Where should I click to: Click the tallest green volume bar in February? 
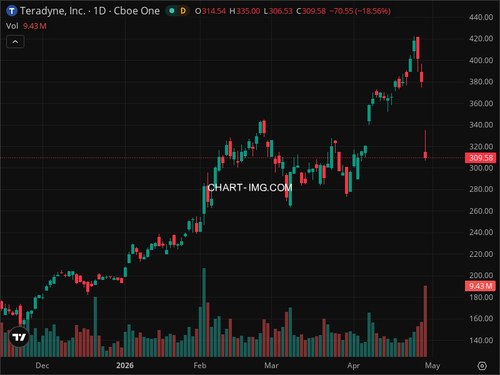204,312
